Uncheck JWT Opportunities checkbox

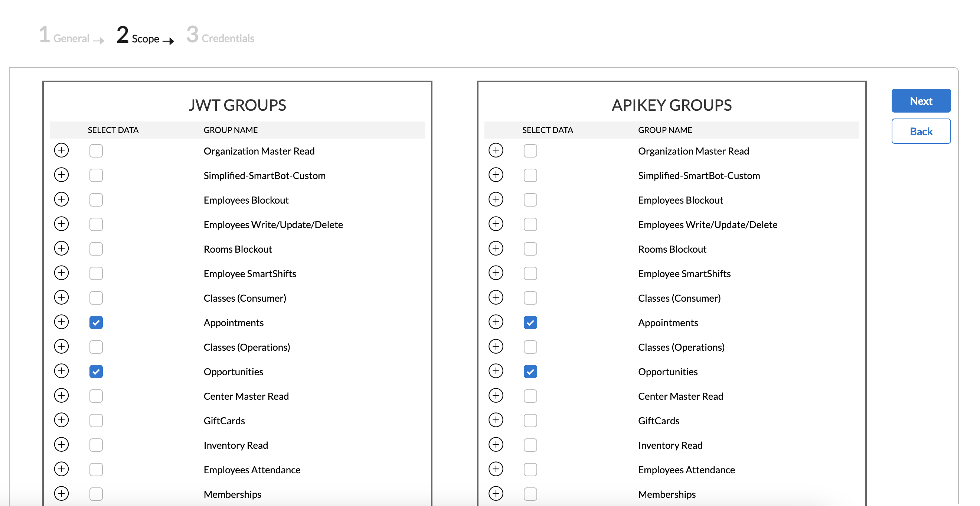(96, 372)
